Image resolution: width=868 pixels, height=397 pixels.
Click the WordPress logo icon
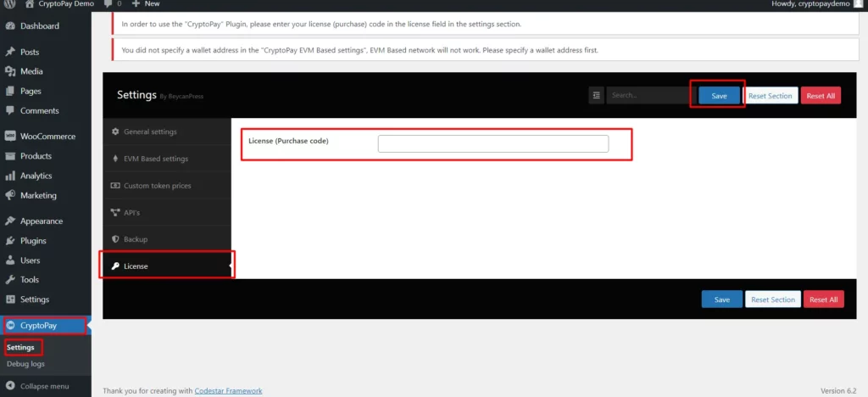point(10,4)
